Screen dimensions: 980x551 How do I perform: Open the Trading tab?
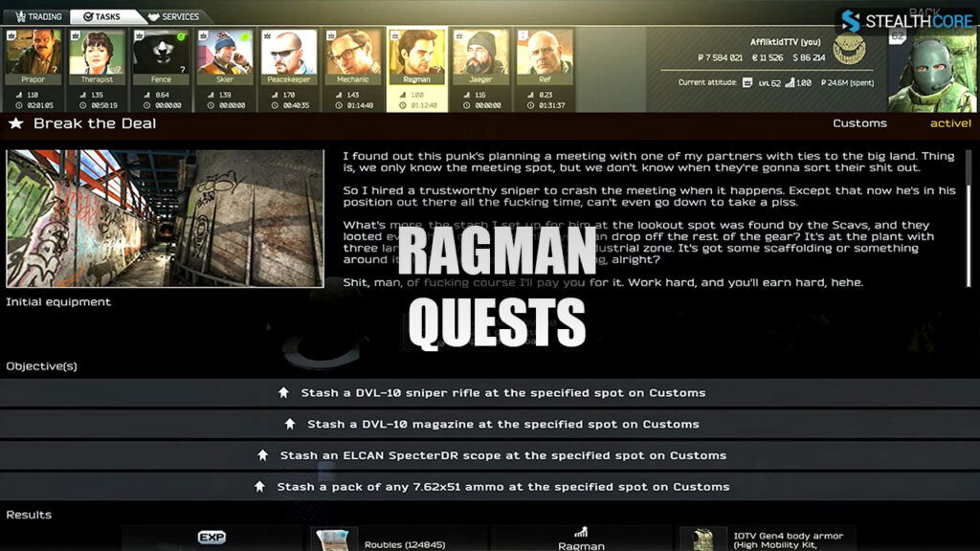click(38, 17)
